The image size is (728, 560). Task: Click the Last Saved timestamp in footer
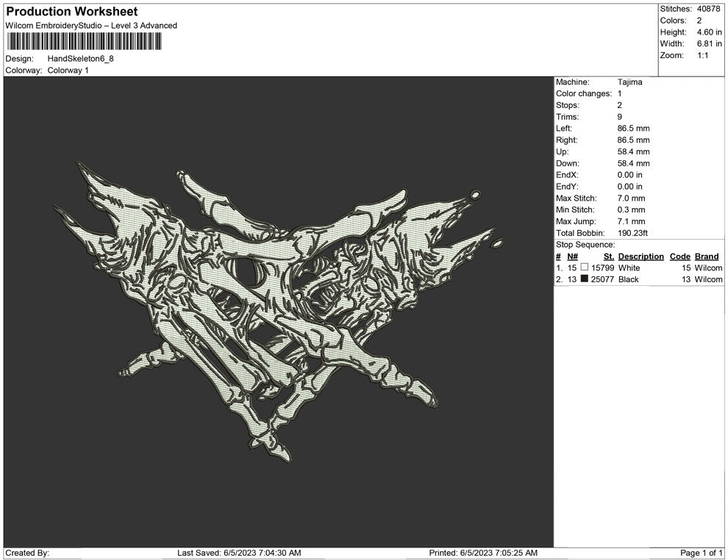click(x=239, y=553)
